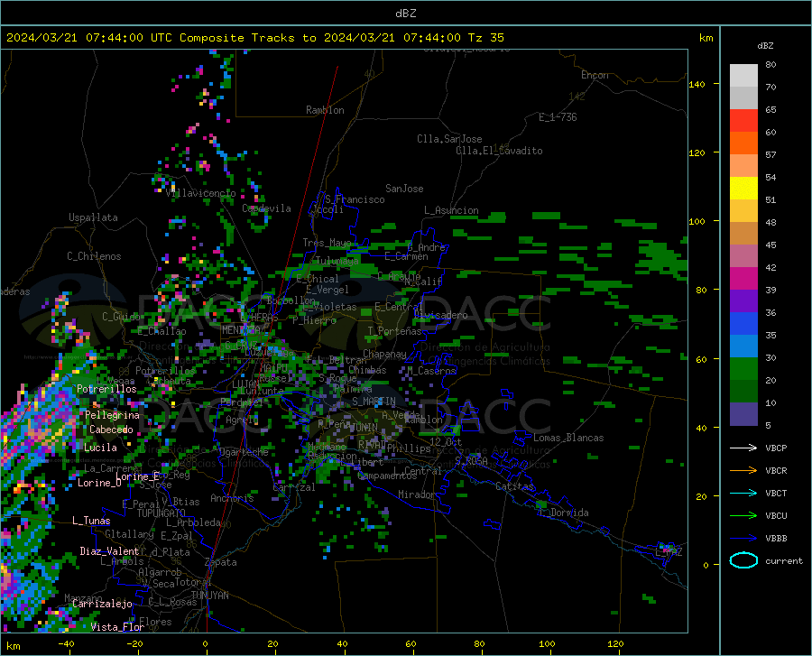812x656 pixels.
Task: Click the 100 km horizontal axis tick label
Action: click(547, 643)
